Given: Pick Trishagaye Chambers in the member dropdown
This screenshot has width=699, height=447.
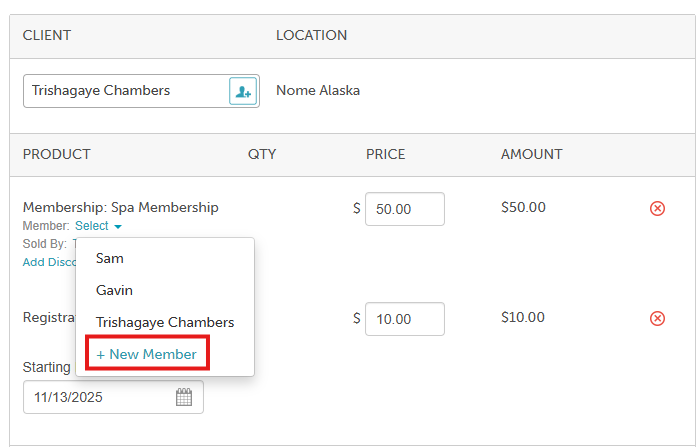Looking at the screenshot, I should 165,322.
